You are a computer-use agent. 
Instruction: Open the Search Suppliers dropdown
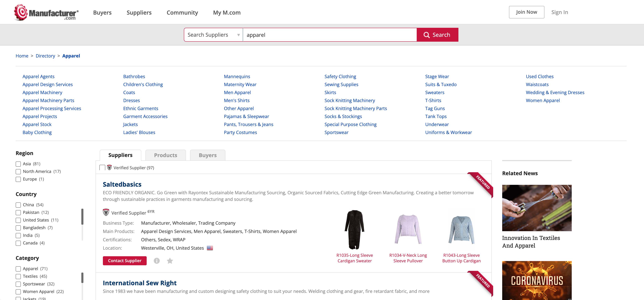[x=213, y=35]
